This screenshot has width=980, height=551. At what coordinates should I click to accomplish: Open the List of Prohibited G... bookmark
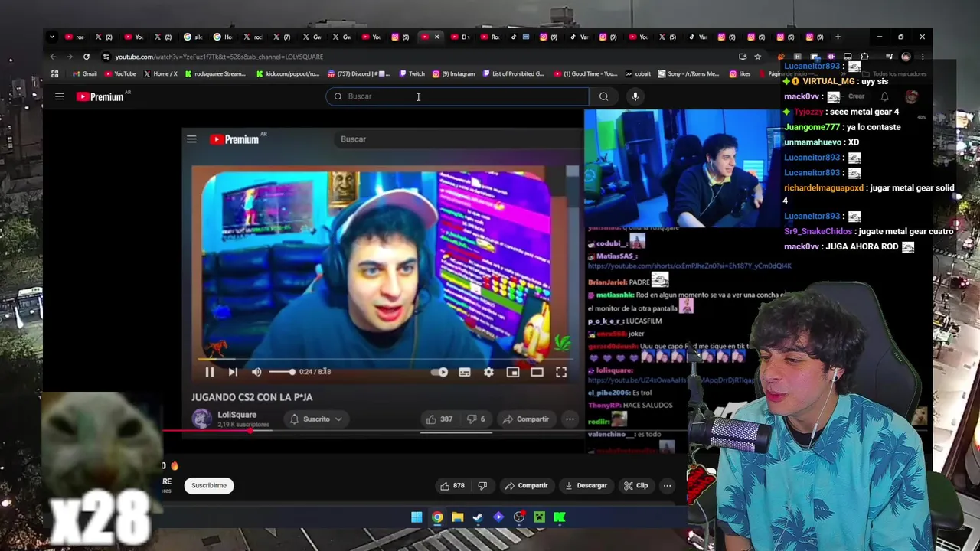coord(513,74)
